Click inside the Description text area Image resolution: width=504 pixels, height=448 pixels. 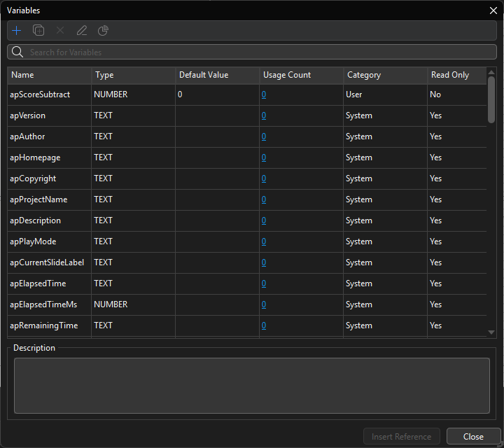pos(252,385)
